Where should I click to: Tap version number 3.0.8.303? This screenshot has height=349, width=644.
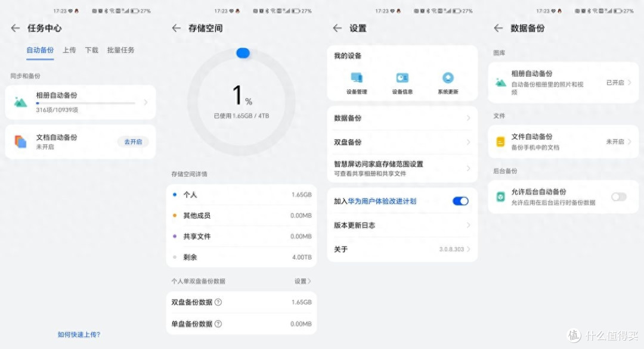(x=451, y=250)
